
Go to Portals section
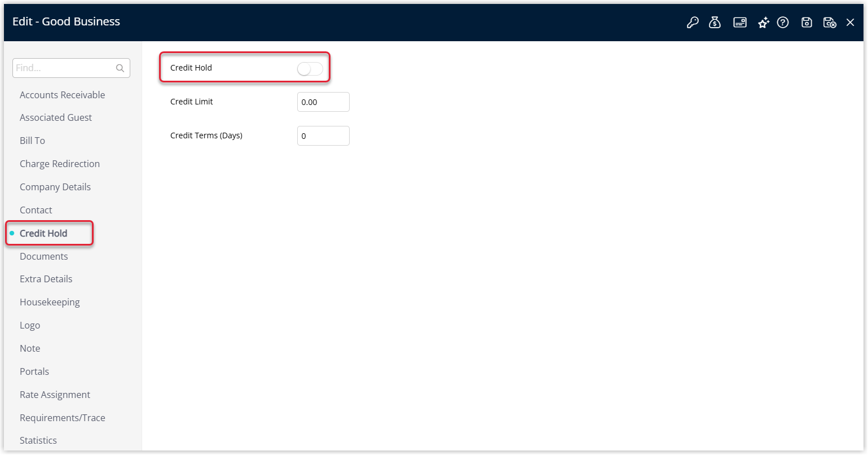pos(34,371)
